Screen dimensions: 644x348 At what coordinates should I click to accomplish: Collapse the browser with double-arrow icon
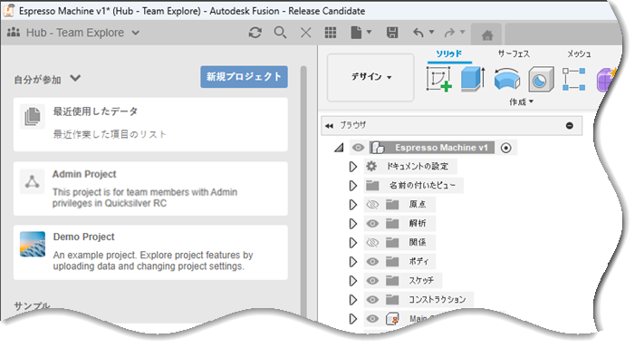[x=329, y=126]
